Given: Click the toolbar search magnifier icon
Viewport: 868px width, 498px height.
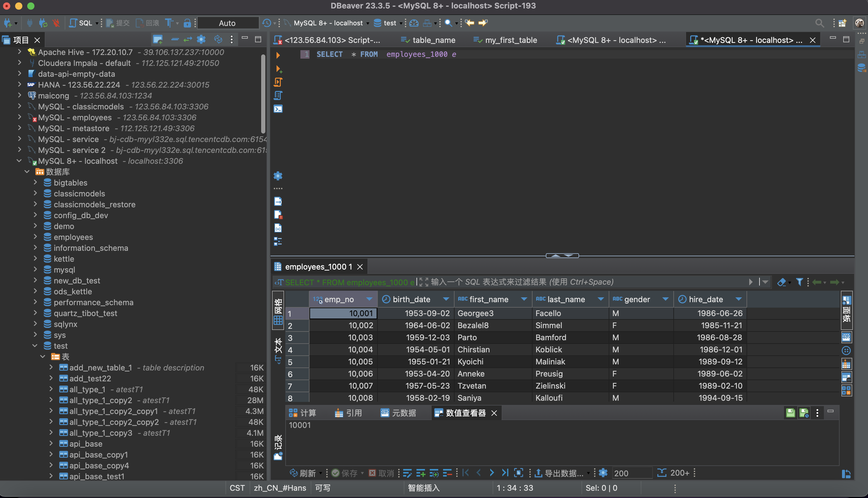Looking at the screenshot, I should click(449, 23).
